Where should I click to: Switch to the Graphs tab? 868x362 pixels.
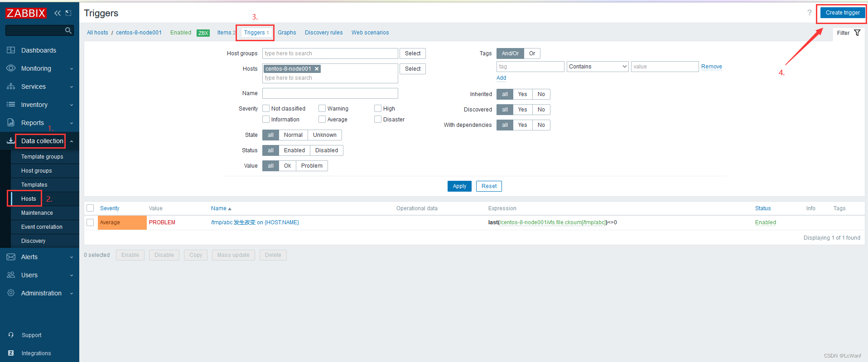(x=287, y=33)
